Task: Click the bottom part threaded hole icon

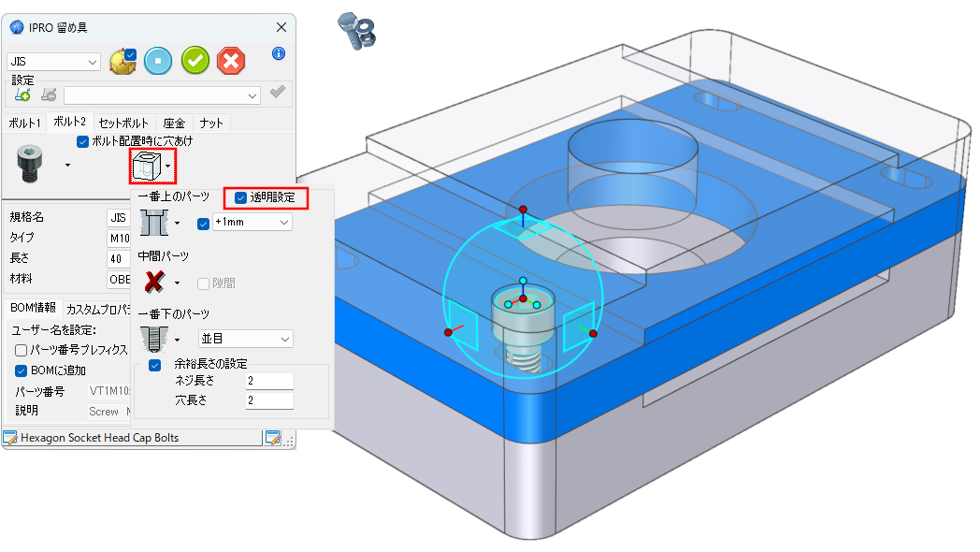Action: pos(153,339)
